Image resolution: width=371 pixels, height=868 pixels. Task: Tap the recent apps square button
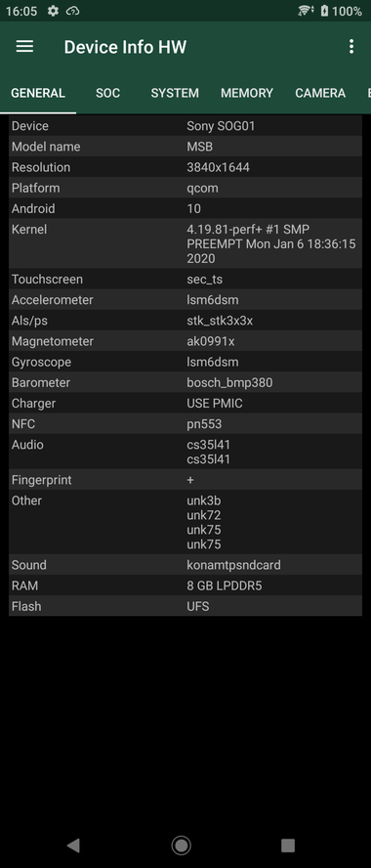[287, 845]
